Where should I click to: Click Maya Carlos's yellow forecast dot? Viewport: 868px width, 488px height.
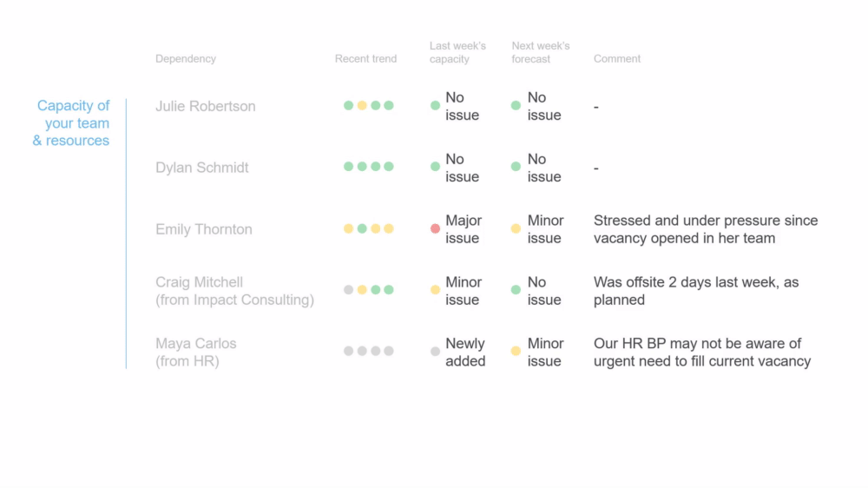coord(516,351)
